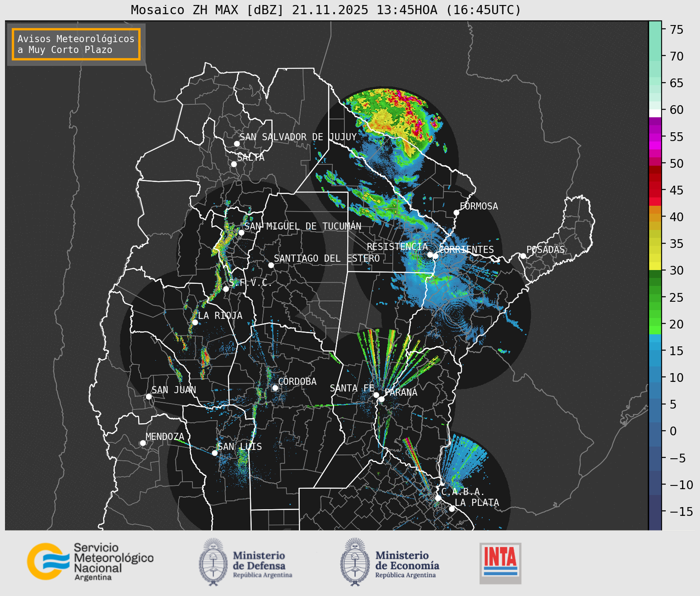Click the white dot marker for Santa Fe
Screen dimensions: 700x596
(376, 395)
